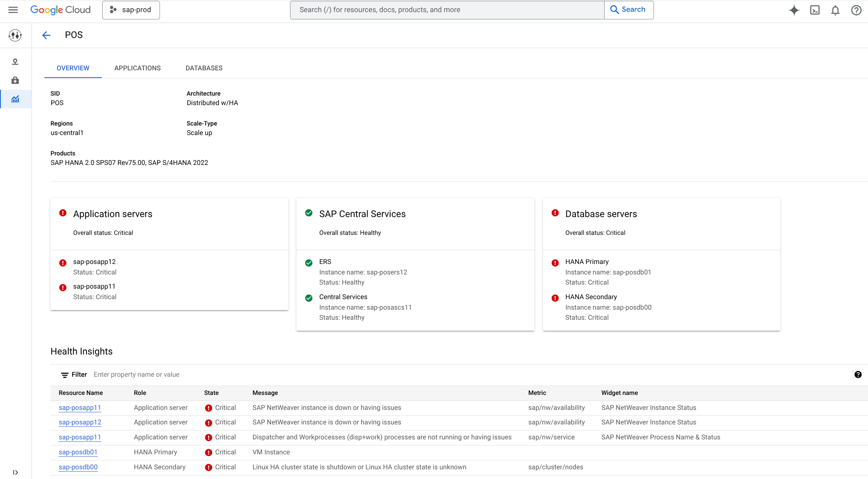Click the blue Search button
Viewport: 868px width, 479px height.
628,10
